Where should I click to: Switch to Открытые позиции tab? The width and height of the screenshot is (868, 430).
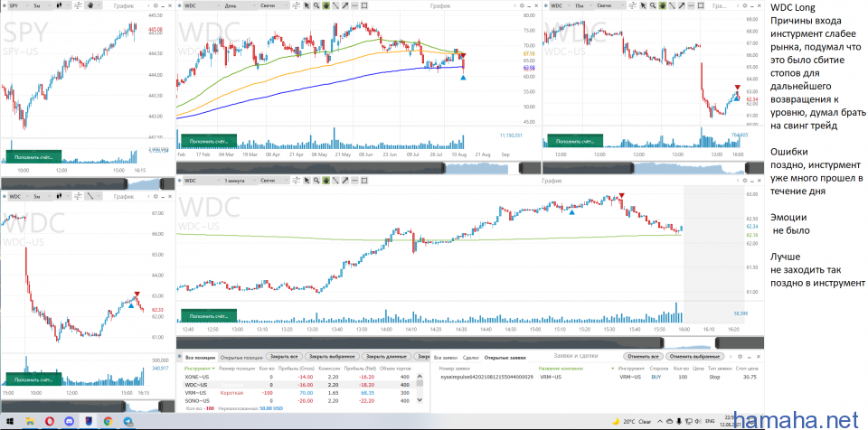(x=241, y=357)
